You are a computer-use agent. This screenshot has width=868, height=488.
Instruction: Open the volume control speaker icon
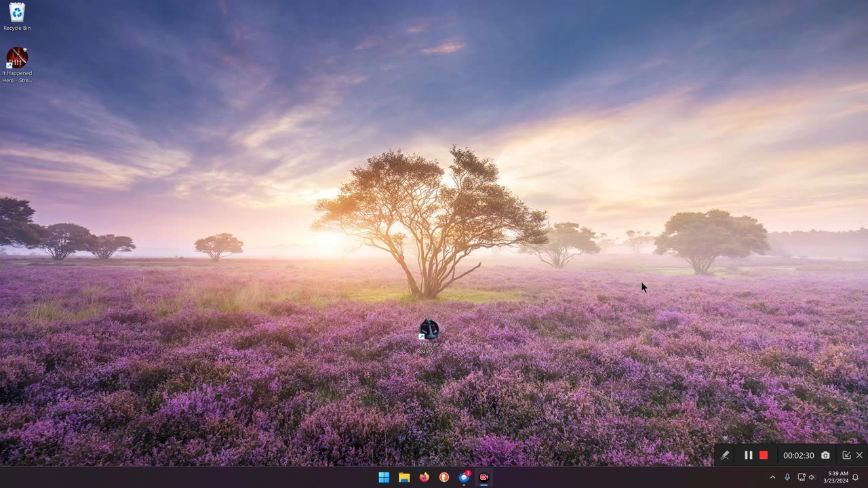click(812, 477)
